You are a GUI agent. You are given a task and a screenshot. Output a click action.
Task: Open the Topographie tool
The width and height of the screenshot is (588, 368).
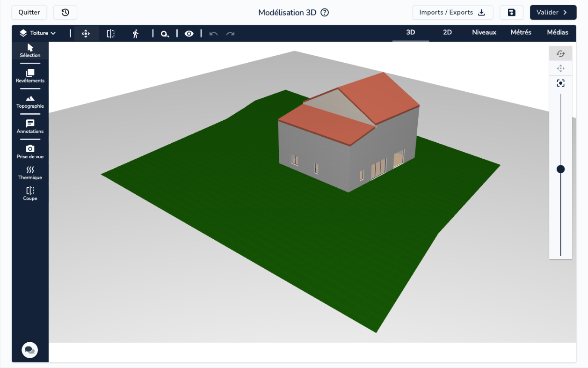[30, 101]
